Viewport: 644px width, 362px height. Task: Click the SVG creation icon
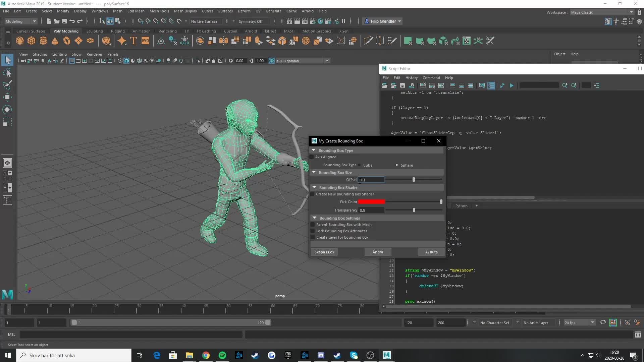click(145, 41)
